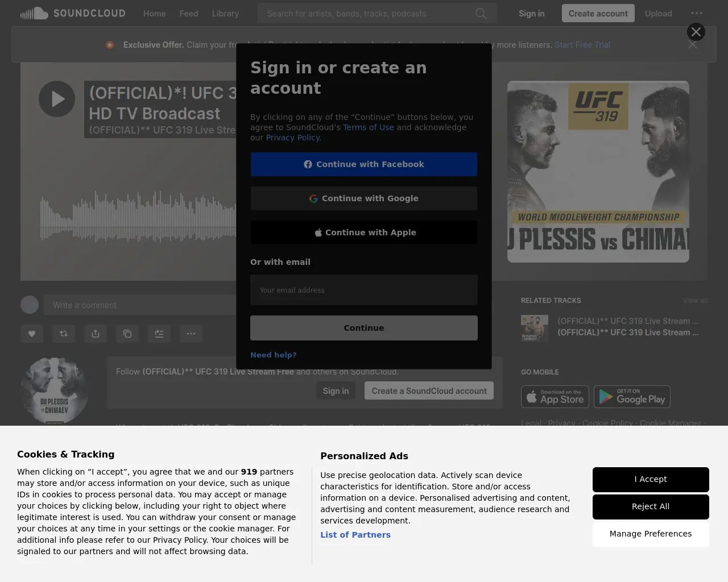The width and height of the screenshot is (728, 582).
Task: Open the Feed tab in navigation
Action: 189,14
